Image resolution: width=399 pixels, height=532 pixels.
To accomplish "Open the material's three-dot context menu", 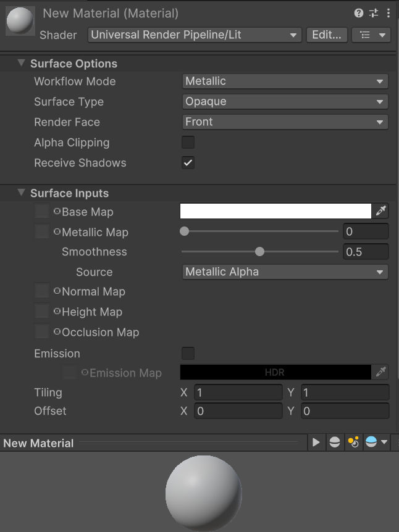I will point(388,13).
